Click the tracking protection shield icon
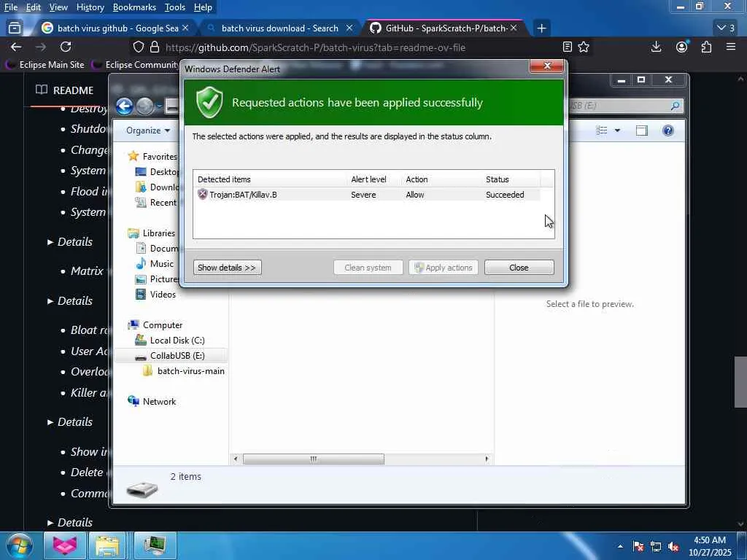747x560 pixels. pos(138,47)
